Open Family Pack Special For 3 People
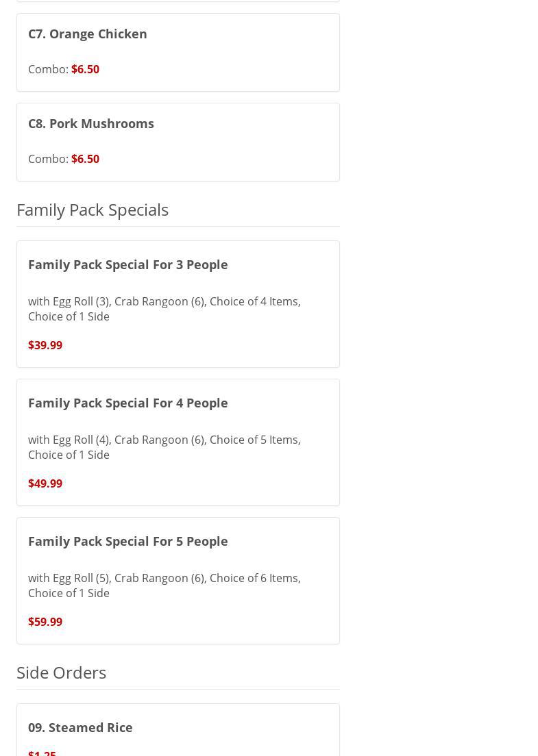Image resolution: width=538 pixels, height=756 pixels. [127, 264]
